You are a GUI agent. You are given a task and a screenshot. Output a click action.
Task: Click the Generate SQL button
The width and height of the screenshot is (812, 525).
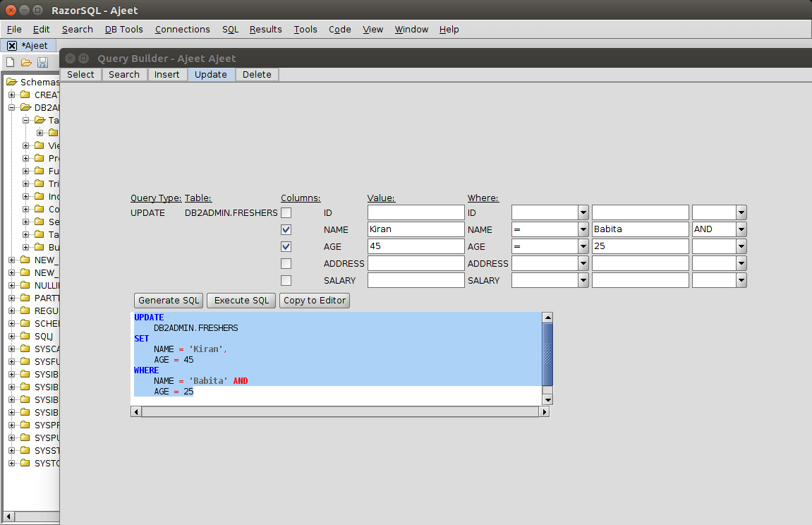[169, 301]
